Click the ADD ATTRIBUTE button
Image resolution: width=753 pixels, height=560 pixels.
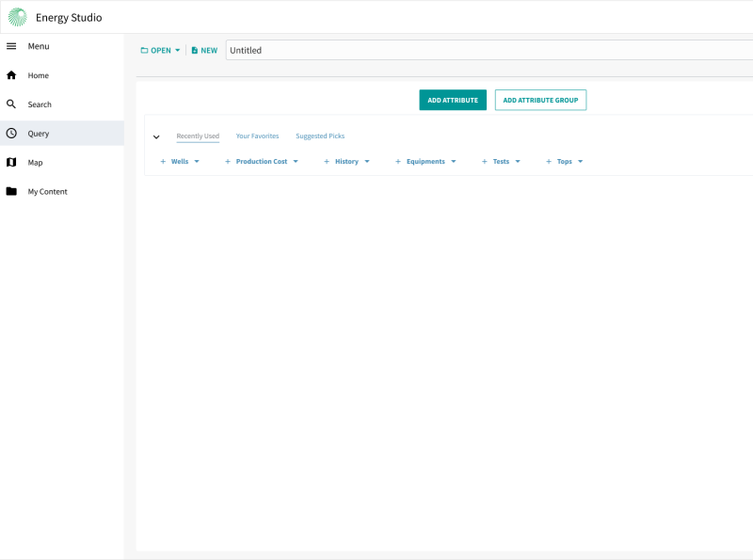(x=453, y=100)
